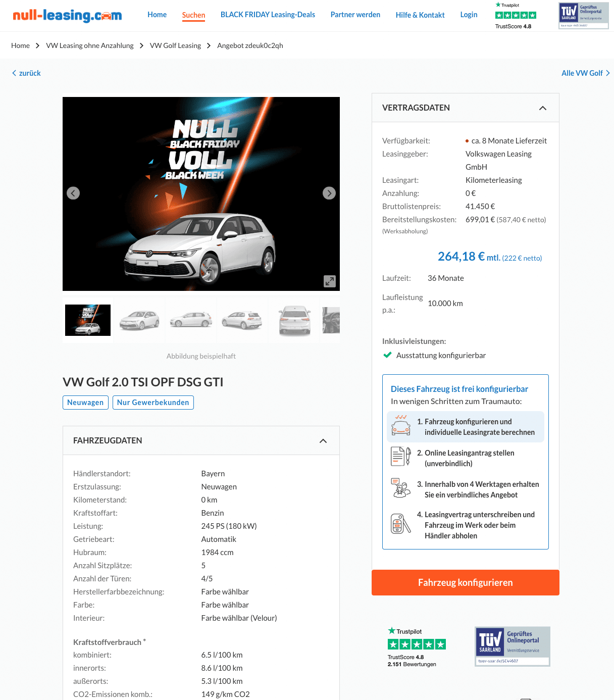
Task: Select the partially visible interior thumbnail
Action: click(x=331, y=320)
